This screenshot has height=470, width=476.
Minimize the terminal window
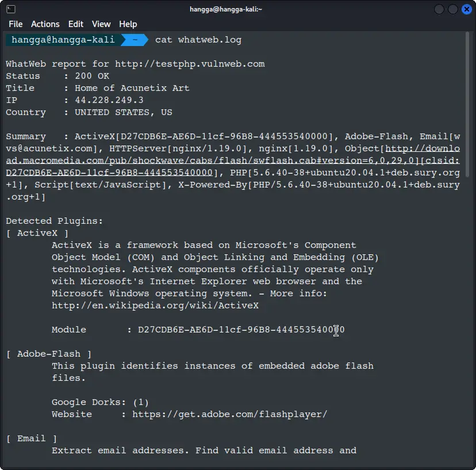pyautogui.click(x=440, y=9)
